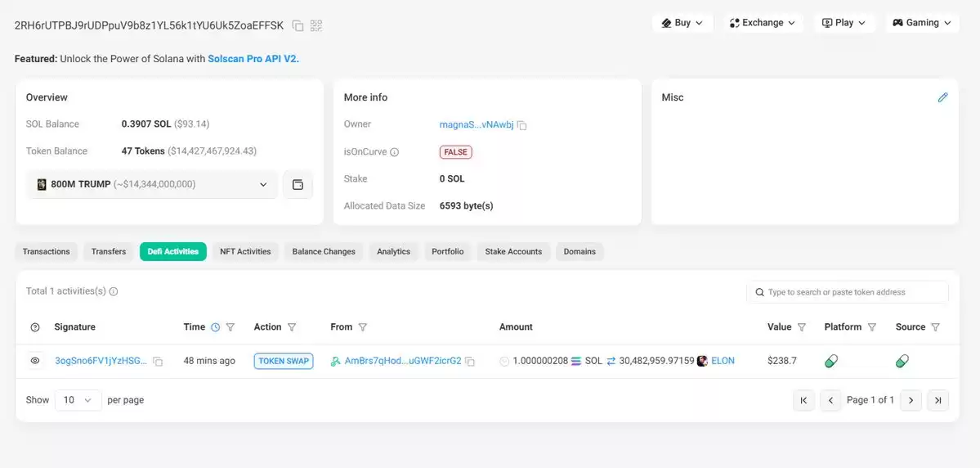Click the FALSE isOnCurve badge
This screenshot has width=980, height=468.
[455, 152]
